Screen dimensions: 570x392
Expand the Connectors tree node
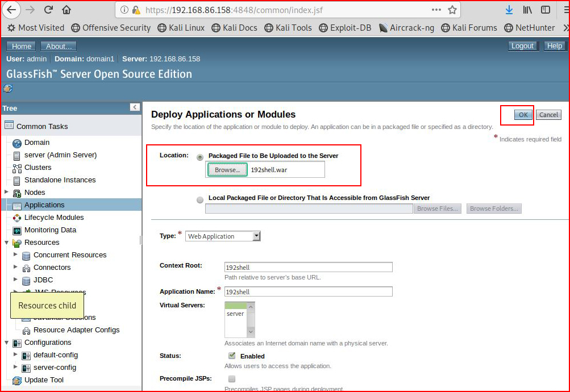point(15,266)
